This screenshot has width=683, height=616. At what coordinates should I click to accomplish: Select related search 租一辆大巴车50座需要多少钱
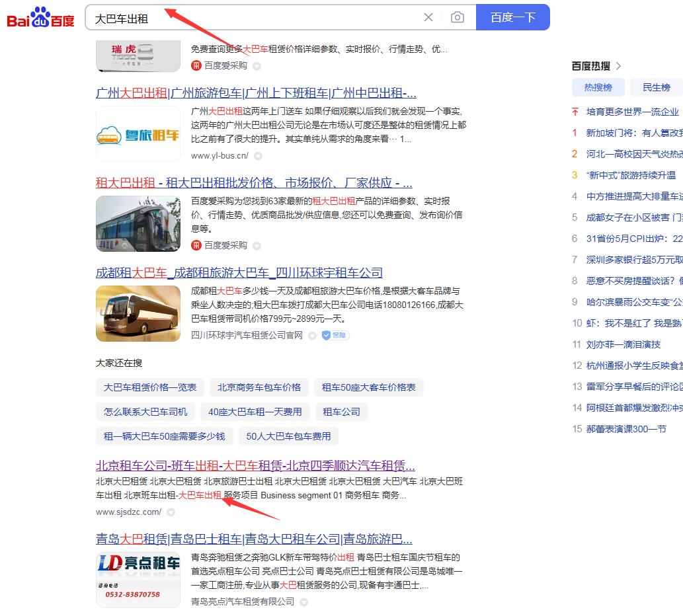click(x=164, y=436)
